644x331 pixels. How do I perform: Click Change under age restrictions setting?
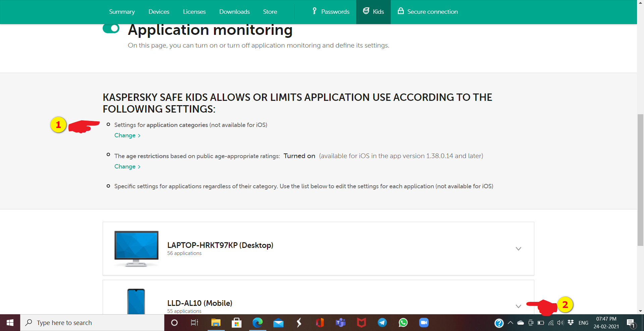[127, 167]
